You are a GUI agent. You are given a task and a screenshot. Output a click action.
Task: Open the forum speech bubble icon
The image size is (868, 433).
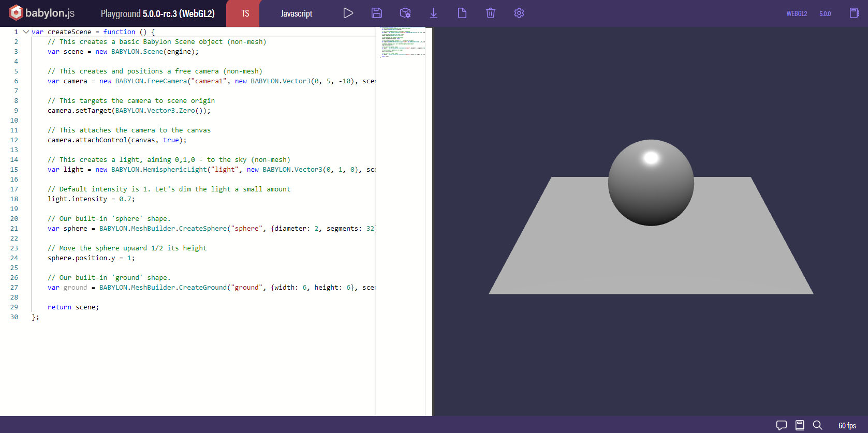click(x=782, y=425)
